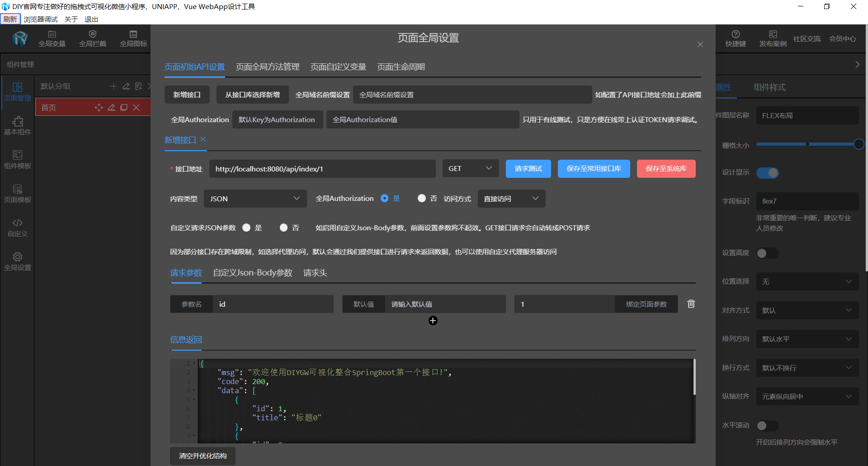Switch to 页面生命周期 tab
868x466 pixels.
401,67
